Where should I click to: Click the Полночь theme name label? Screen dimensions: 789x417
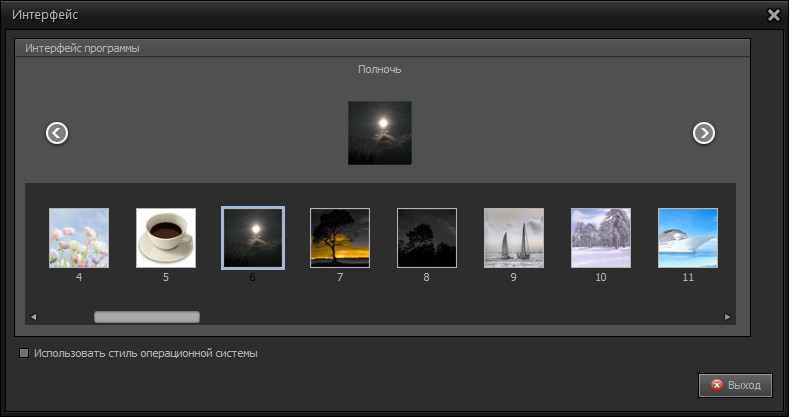tap(380, 70)
